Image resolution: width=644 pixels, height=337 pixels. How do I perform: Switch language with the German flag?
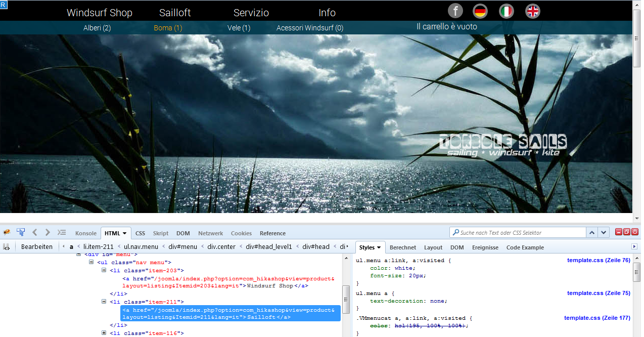pyautogui.click(x=480, y=11)
